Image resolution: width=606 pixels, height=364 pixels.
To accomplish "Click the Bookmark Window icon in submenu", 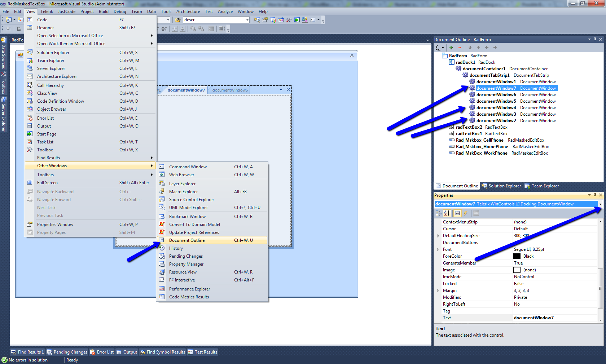I will tap(162, 217).
